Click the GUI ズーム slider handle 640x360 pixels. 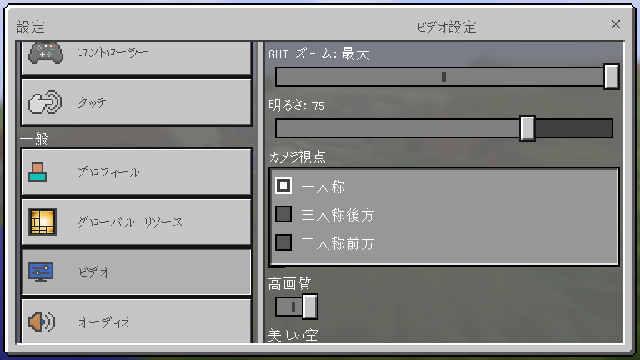(x=611, y=76)
